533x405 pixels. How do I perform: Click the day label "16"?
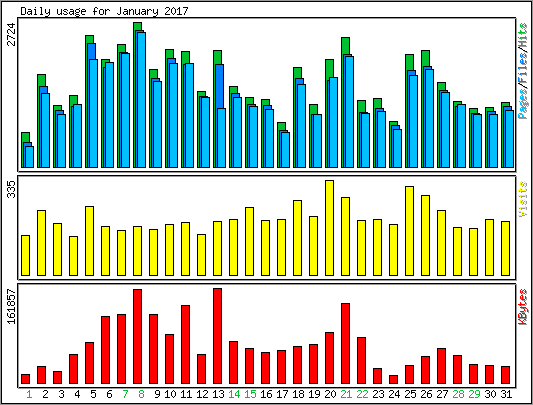266,394
